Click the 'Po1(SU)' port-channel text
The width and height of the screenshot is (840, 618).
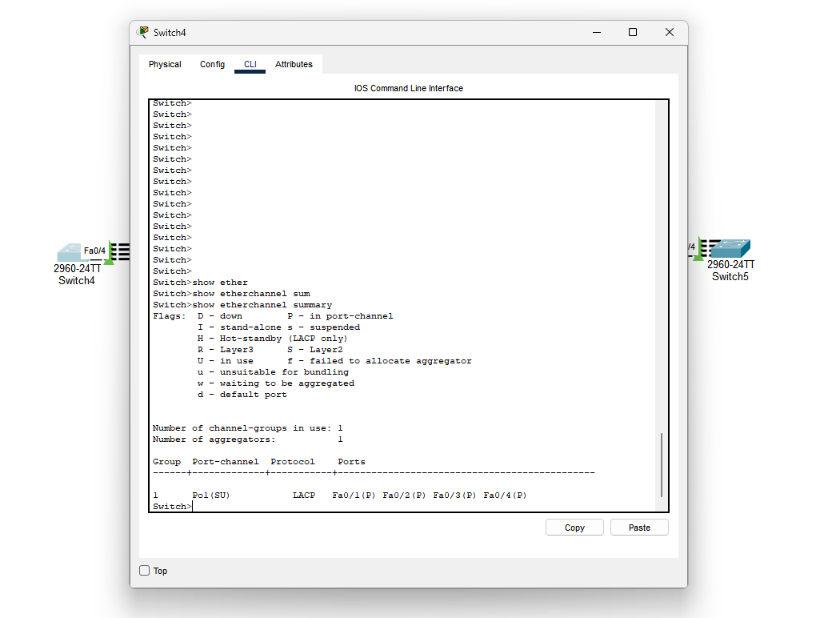click(211, 496)
